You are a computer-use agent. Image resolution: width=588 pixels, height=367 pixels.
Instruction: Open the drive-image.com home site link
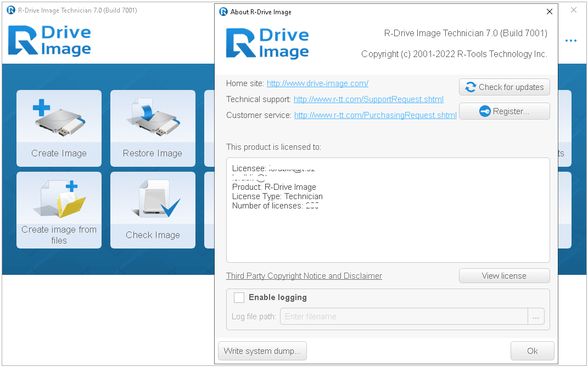(x=317, y=83)
